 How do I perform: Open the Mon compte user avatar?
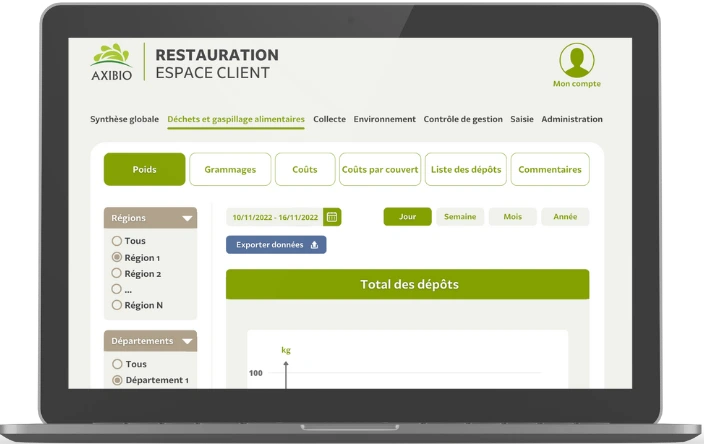pos(576,60)
